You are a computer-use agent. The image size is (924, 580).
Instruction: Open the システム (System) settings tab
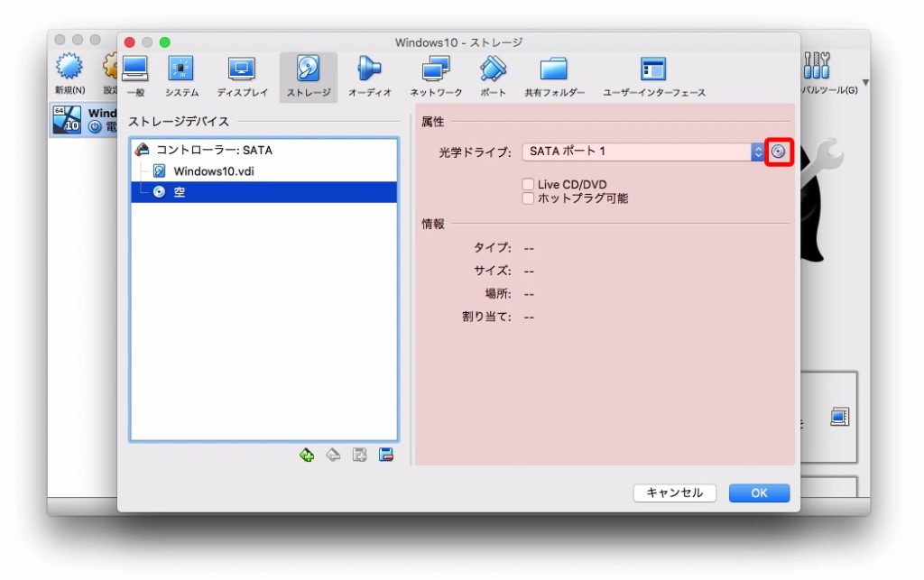[181, 77]
